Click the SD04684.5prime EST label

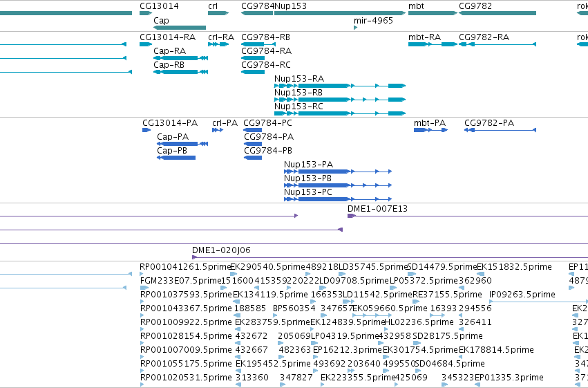pyautogui.click(x=450, y=364)
